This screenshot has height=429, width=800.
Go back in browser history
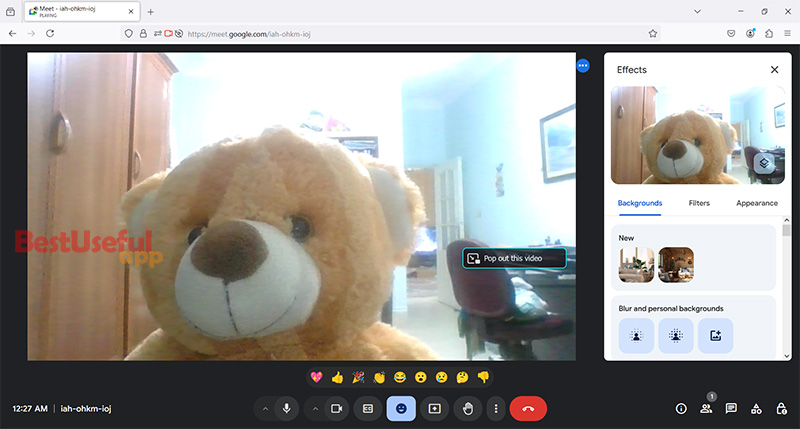point(13,33)
